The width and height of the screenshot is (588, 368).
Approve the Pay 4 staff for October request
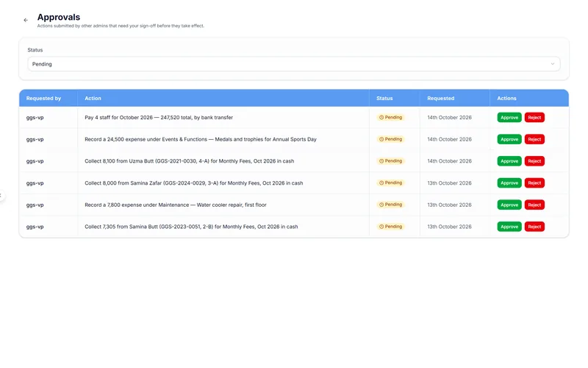[x=509, y=118]
